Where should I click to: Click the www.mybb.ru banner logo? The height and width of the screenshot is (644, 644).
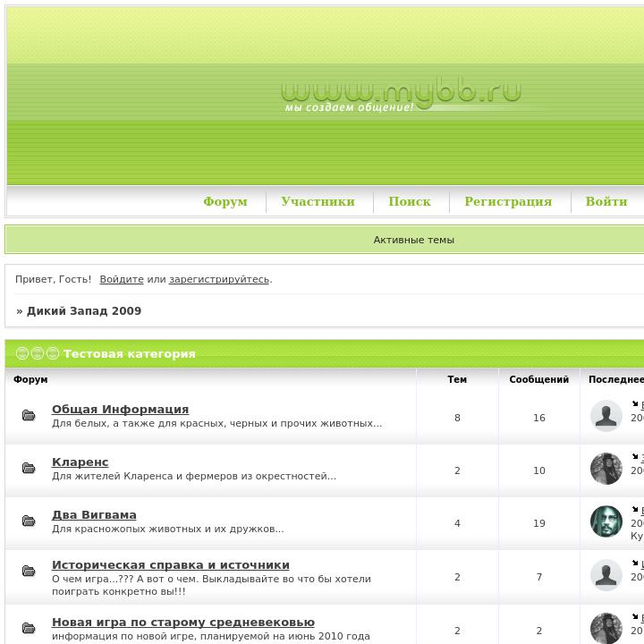402,91
